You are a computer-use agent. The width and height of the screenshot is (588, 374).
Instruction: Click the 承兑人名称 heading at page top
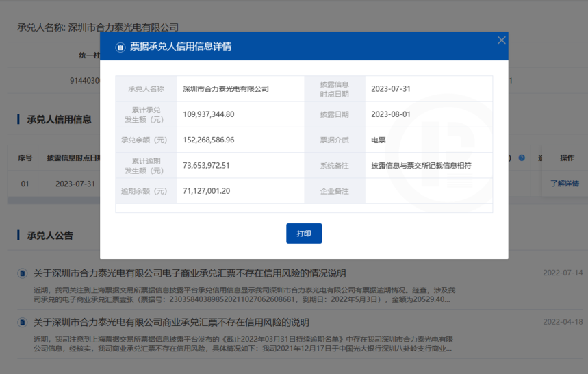(98, 27)
